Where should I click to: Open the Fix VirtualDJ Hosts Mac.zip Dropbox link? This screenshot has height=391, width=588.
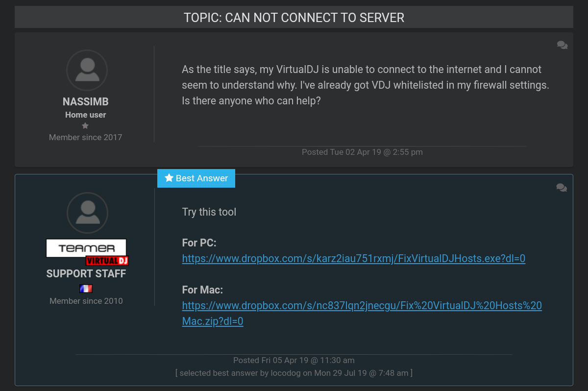(362, 314)
